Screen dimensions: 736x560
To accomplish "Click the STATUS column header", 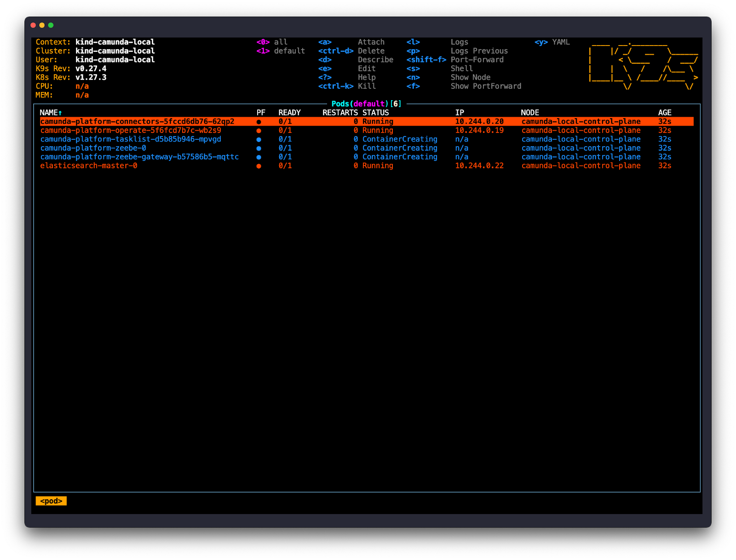I will [375, 113].
